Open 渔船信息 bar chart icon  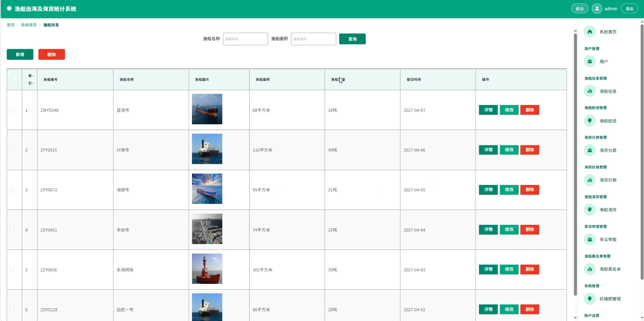pos(590,91)
